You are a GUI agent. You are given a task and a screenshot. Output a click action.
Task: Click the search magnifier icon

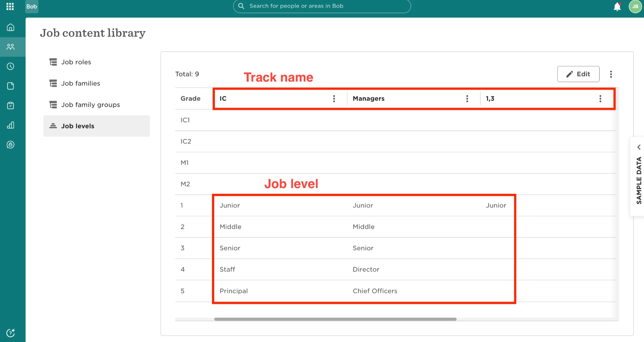(241, 6)
